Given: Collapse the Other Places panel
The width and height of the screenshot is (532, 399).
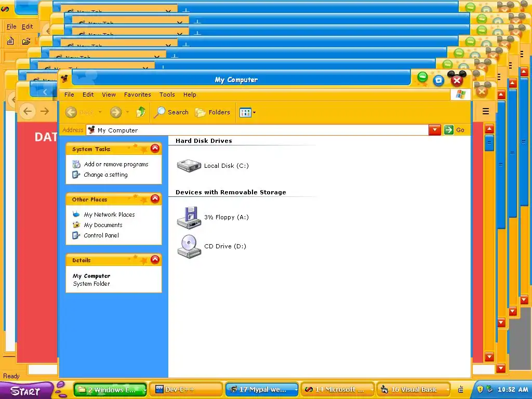Looking at the screenshot, I should (155, 199).
